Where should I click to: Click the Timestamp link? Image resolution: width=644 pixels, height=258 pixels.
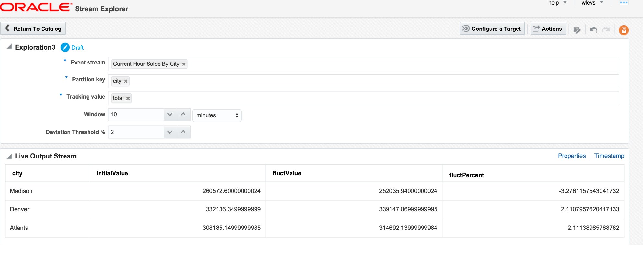click(x=609, y=156)
